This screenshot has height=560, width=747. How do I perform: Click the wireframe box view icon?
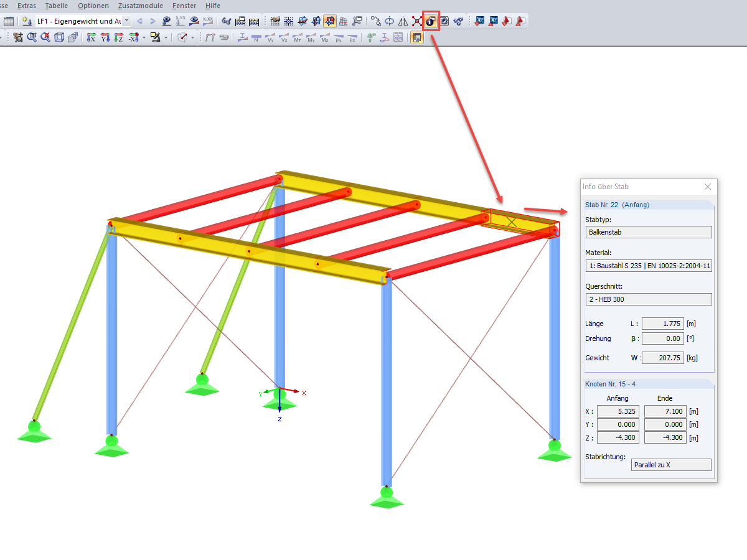pyautogui.click(x=59, y=37)
